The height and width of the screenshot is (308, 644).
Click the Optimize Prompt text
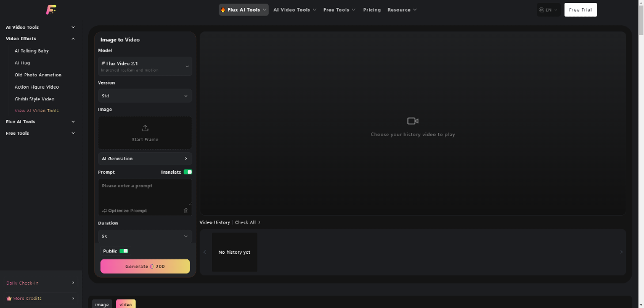[128, 211]
